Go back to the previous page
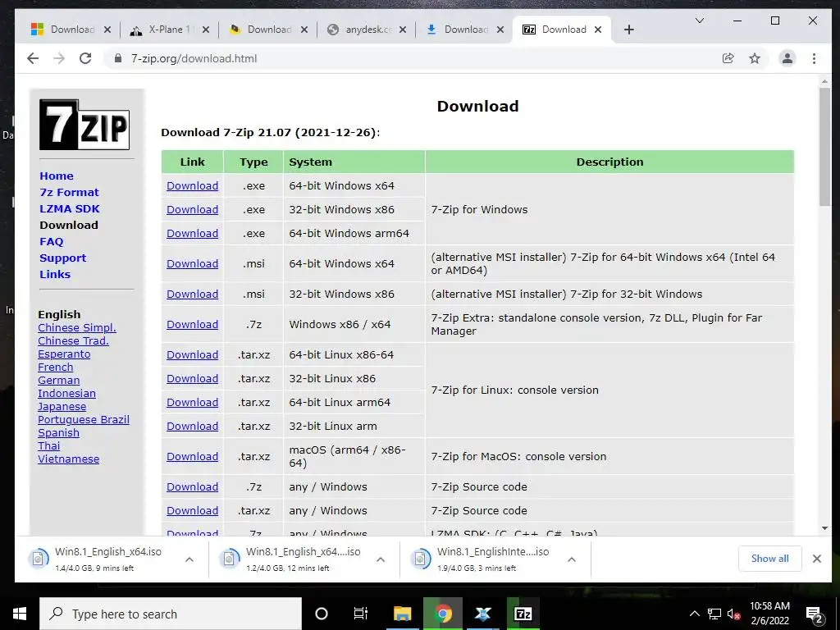 coord(33,58)
